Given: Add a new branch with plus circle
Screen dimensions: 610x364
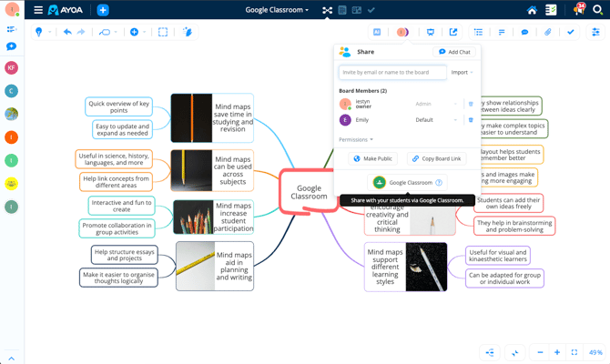Looking at the screenshot, I should click(x=134, y=32).
